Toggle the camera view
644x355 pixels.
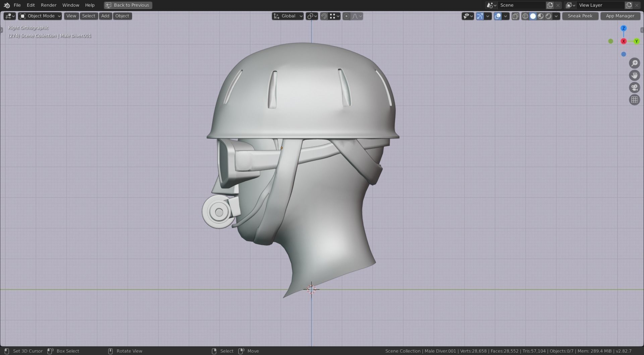coord(634,88)
